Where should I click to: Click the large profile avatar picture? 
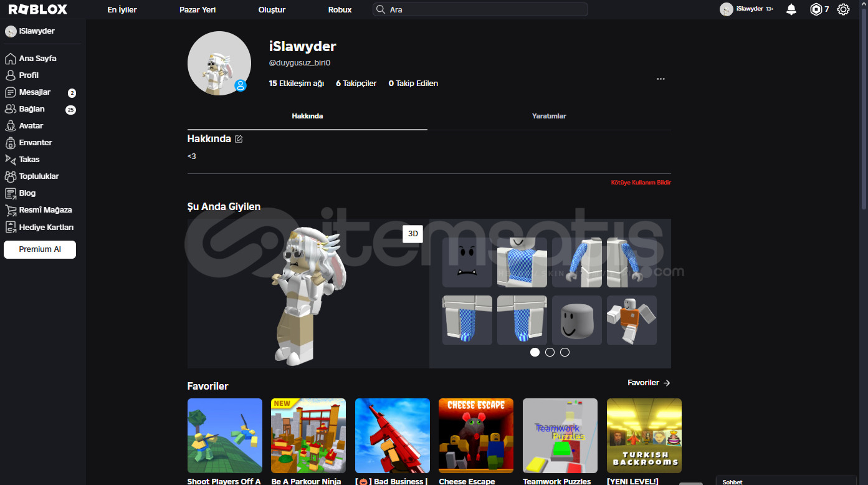point(219,63)
